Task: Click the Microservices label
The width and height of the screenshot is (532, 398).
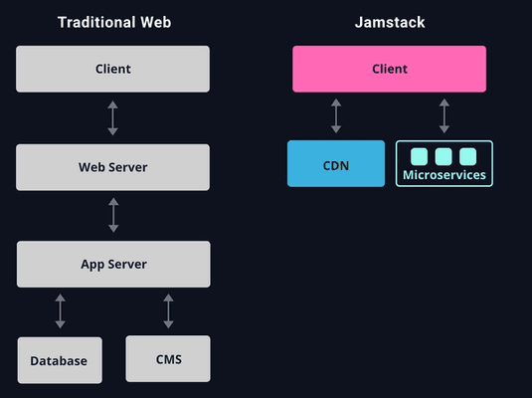Action: click(444, 175)
